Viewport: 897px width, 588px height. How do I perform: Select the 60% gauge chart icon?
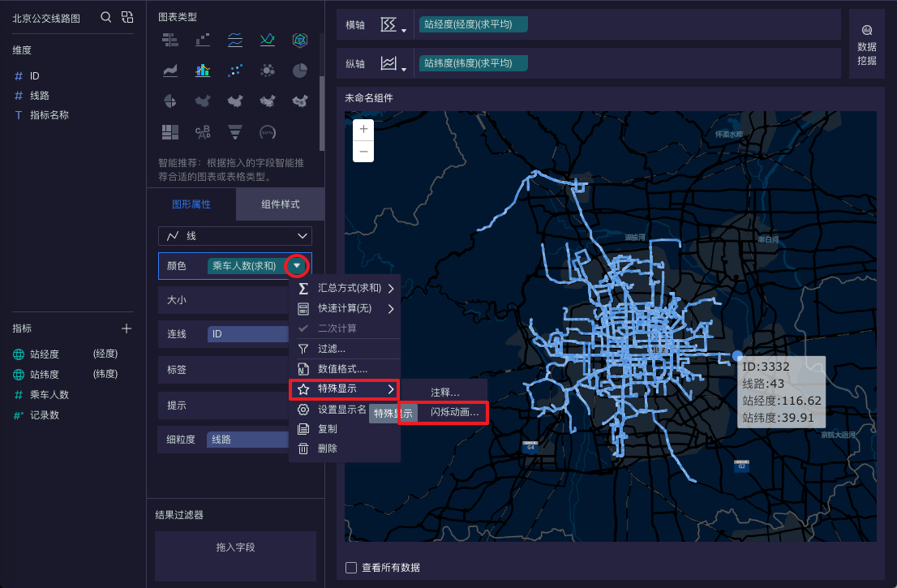coord(267,132)
